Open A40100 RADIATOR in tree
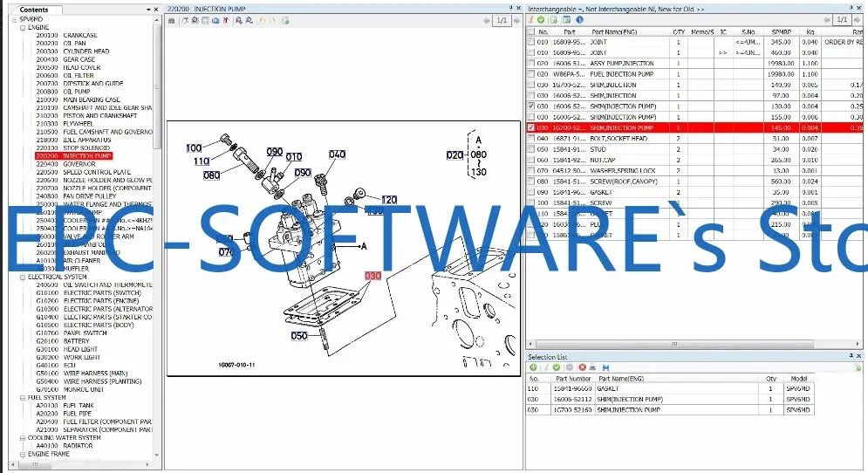868x473 pixels. [x=65, y=446]
